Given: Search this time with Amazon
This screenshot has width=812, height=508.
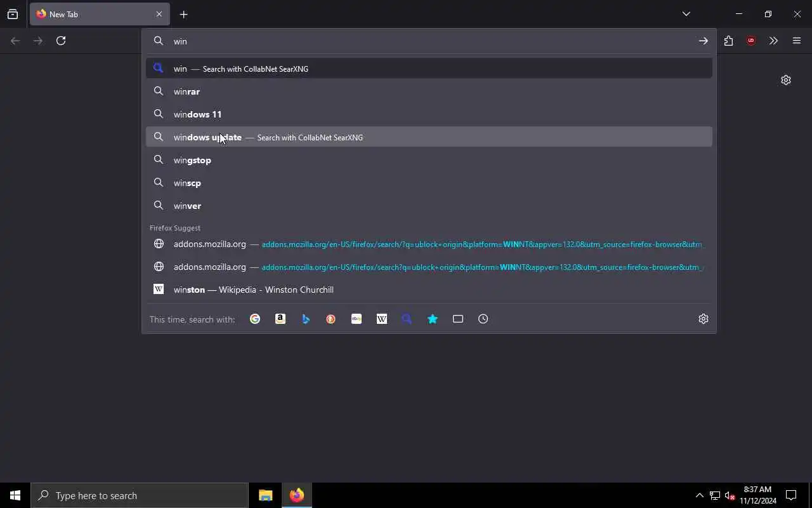Looking at the screenshot, I should click(280, 319).
